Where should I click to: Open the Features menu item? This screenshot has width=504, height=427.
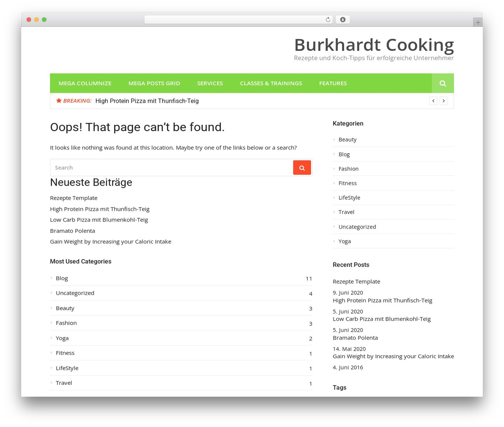(333, 83)
